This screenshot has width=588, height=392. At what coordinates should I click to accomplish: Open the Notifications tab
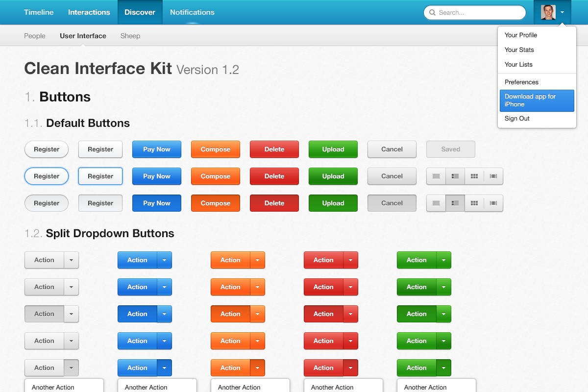click(192, 12)
